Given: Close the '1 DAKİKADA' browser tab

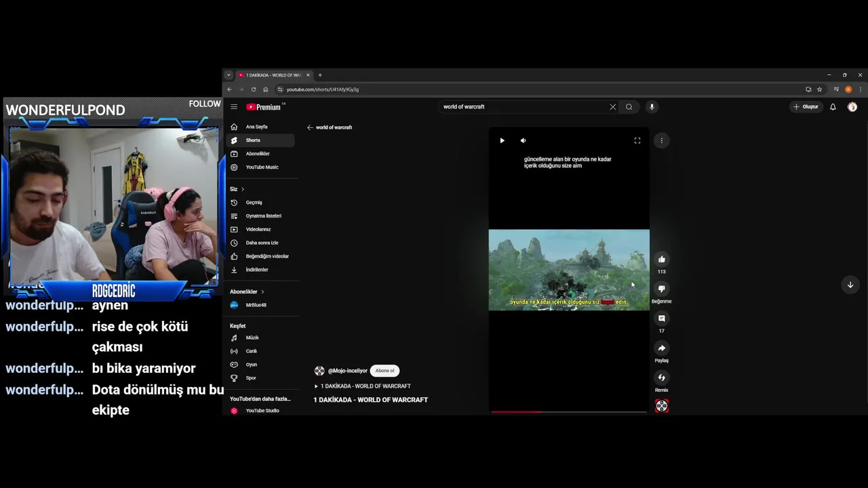Looking at the screenshot, I should (308, 75).
